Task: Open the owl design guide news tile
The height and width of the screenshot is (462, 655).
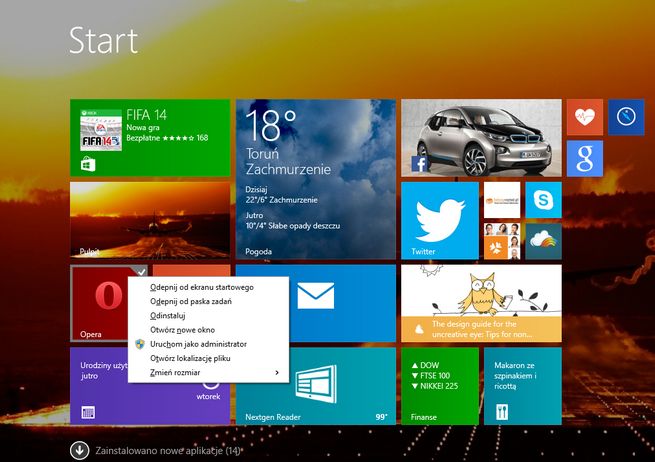Action: (x=481, y=303)
